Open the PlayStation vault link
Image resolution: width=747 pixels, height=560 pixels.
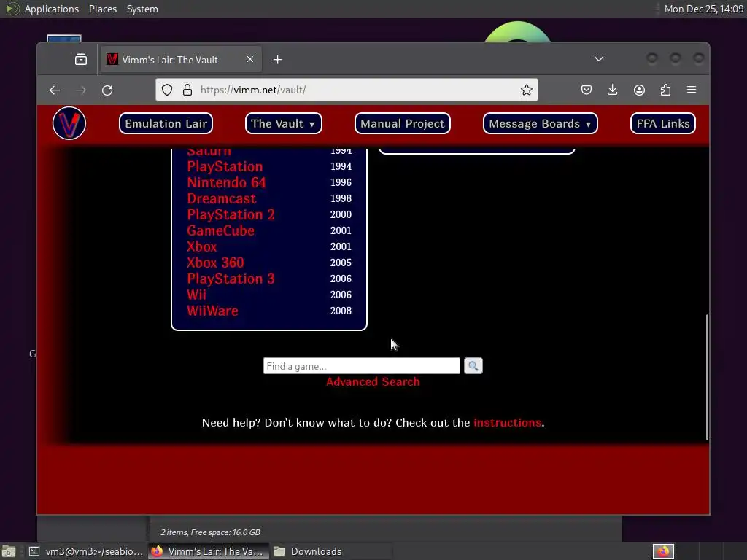(225, 167)
